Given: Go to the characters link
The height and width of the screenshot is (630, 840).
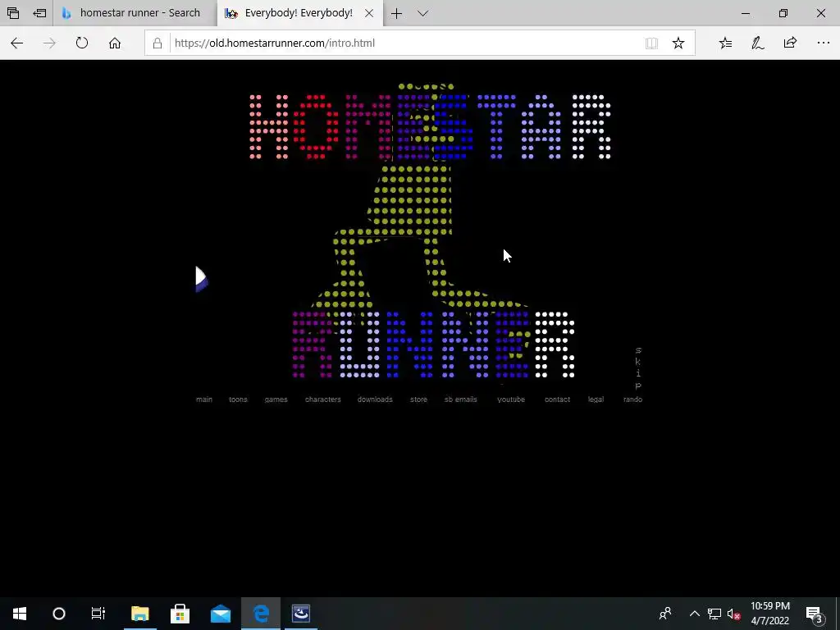Looking at the screenshot, I should tap(323, 399).
